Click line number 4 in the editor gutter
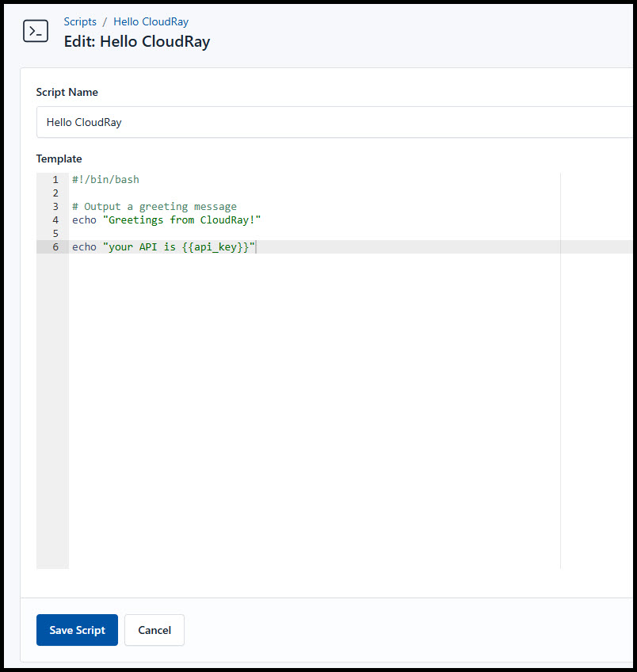This screenshot has height=672, width=637. [55, 220]
